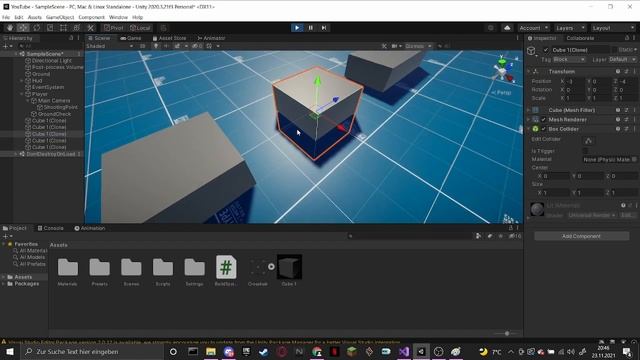Adjust the asset icon size slider

coord(507,333)
